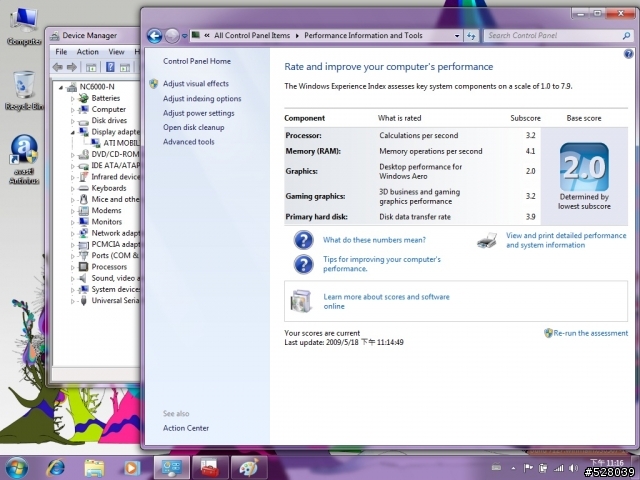
Task: Open Adjust indexing options
Action: tap(202, 99)
